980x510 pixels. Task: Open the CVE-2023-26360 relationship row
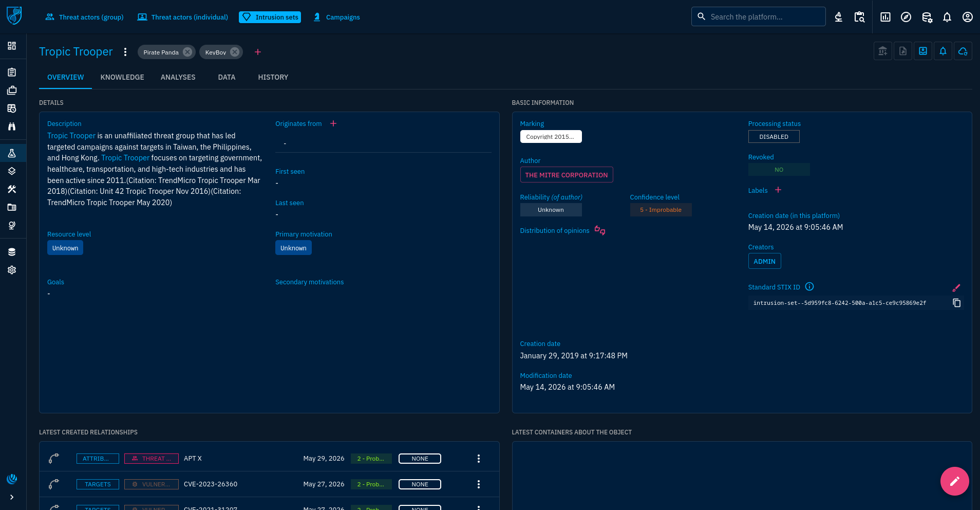(269, 484)
